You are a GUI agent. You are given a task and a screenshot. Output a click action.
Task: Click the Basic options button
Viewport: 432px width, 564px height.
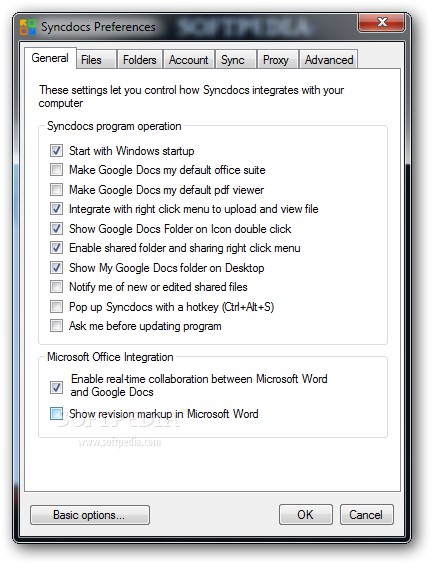[90, 515]
